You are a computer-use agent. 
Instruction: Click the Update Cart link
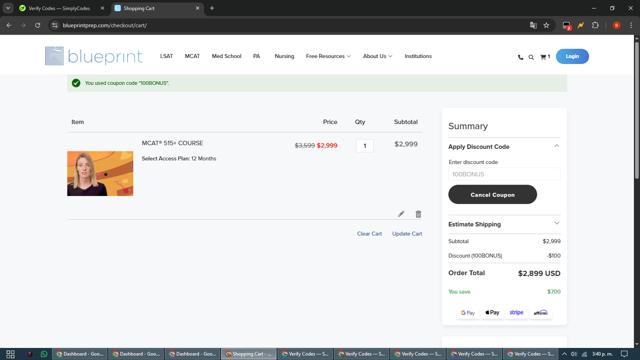click(407, 234)
